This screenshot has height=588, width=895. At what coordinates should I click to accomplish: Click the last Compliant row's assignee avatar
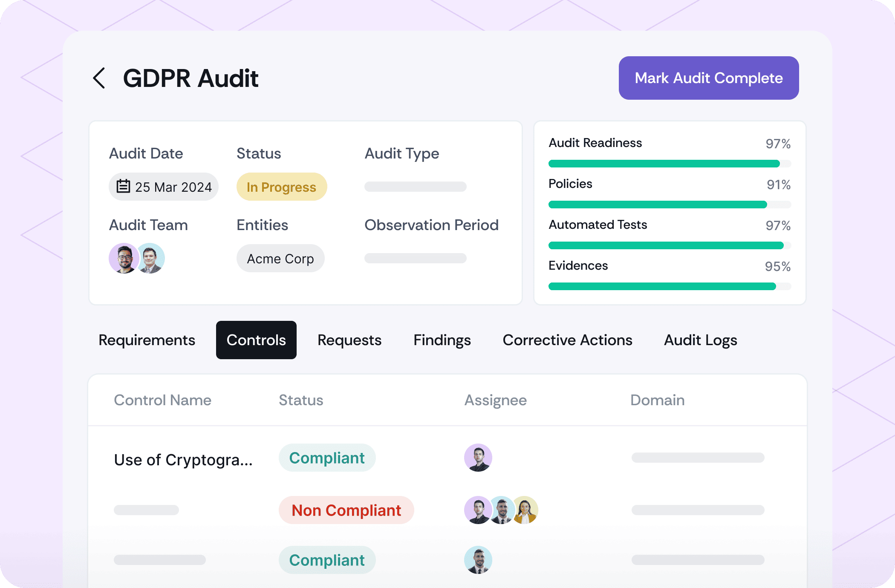pos(478,560)
